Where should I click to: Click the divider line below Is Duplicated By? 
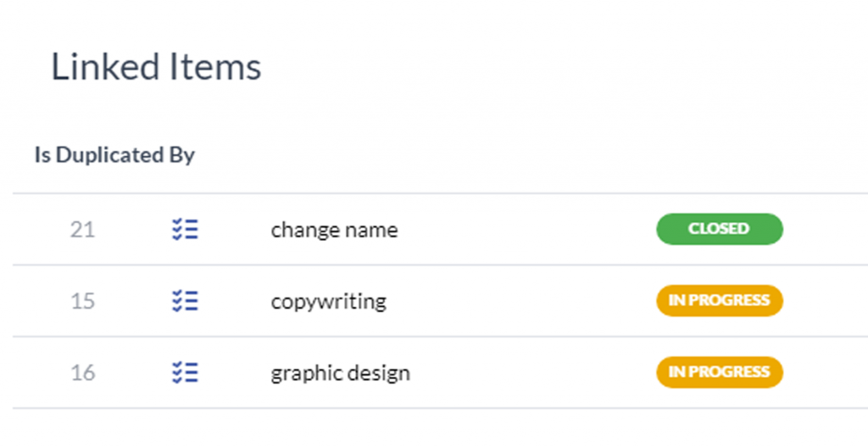pyautogui.click(x=424, y=193)
